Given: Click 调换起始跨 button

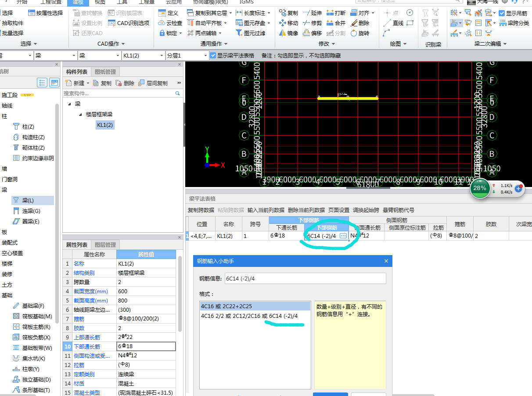Looking at the screenshot, I should tap(366, 210).
